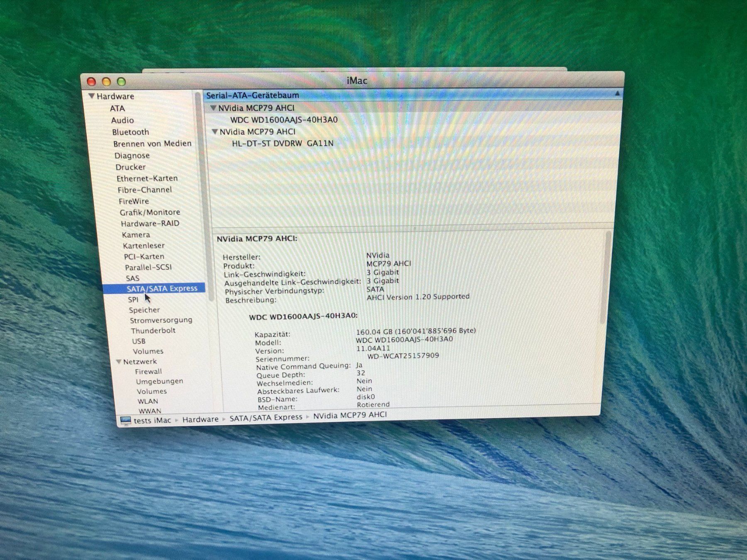Screen dimensions: 747x560
Task: Select Hardware-RAID entry
Action: coord(150,224)
